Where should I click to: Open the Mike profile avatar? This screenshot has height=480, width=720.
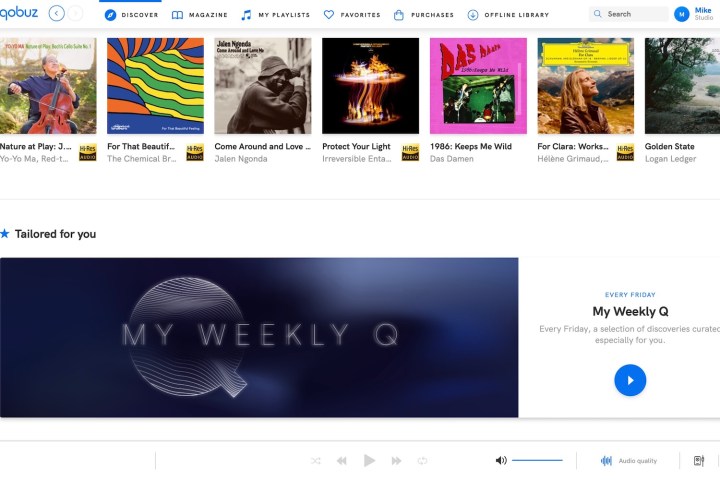pos(682,14)
